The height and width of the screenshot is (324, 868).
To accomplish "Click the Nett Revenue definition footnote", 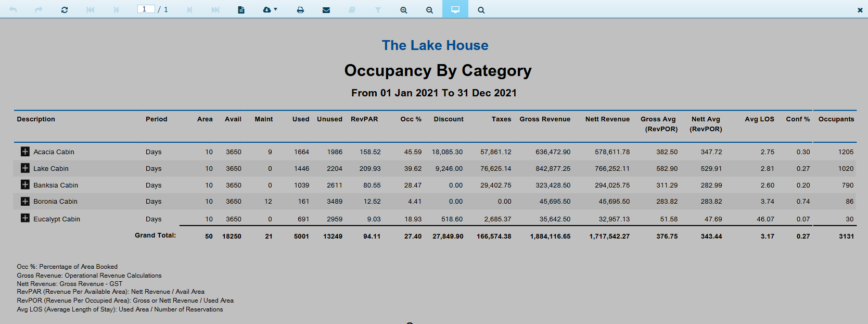I will click(x=70, y=284).
